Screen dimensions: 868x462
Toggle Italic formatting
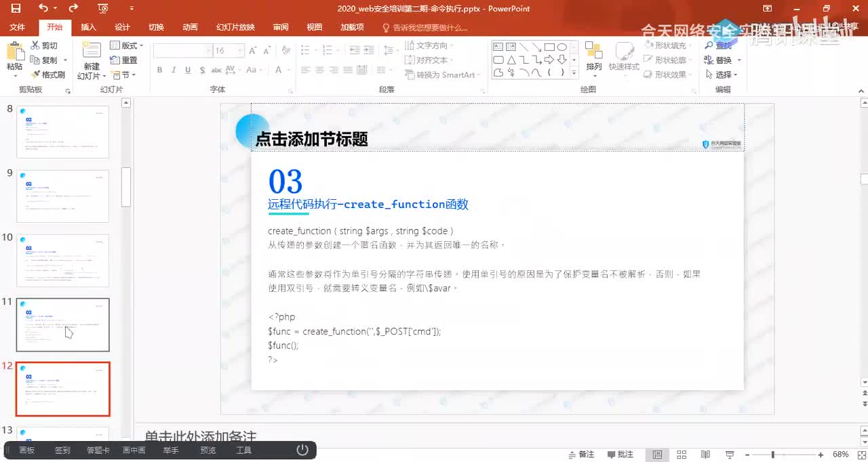tap(174, 70)
